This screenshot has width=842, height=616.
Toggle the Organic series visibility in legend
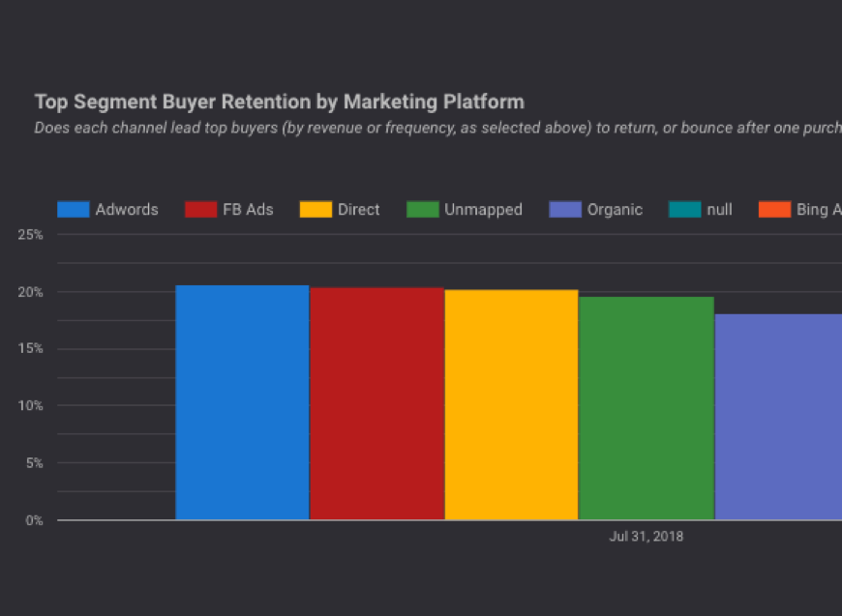click(616, 210)
